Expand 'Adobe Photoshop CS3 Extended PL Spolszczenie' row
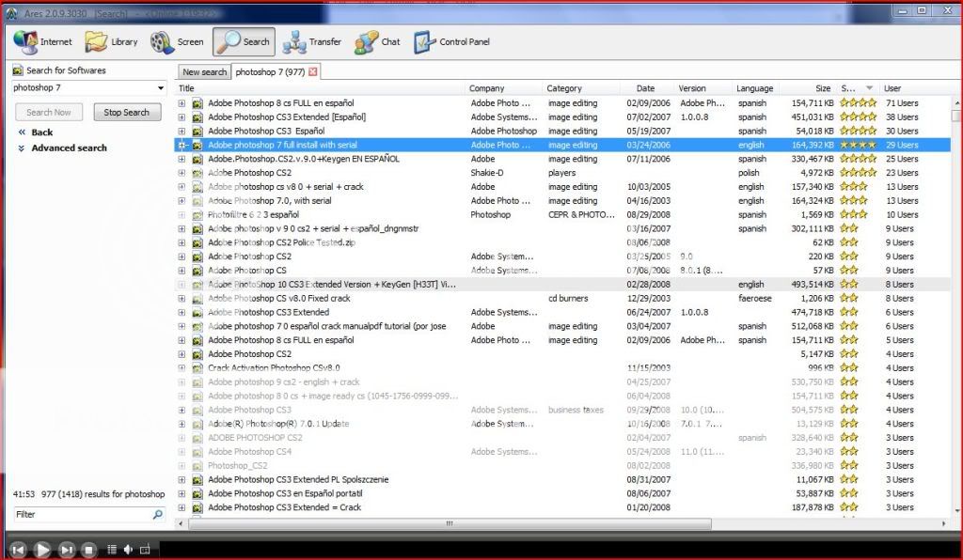This screenshot has width=963, height=560. tap(182, 479)
